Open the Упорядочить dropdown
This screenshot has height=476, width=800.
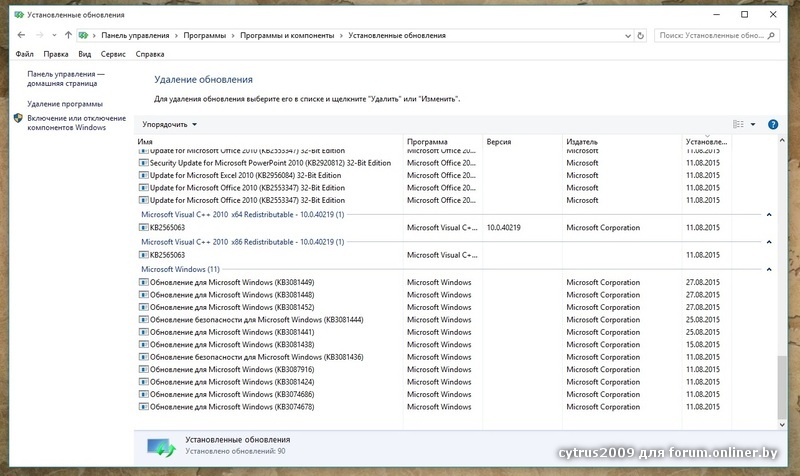click(x=169, y=124)
